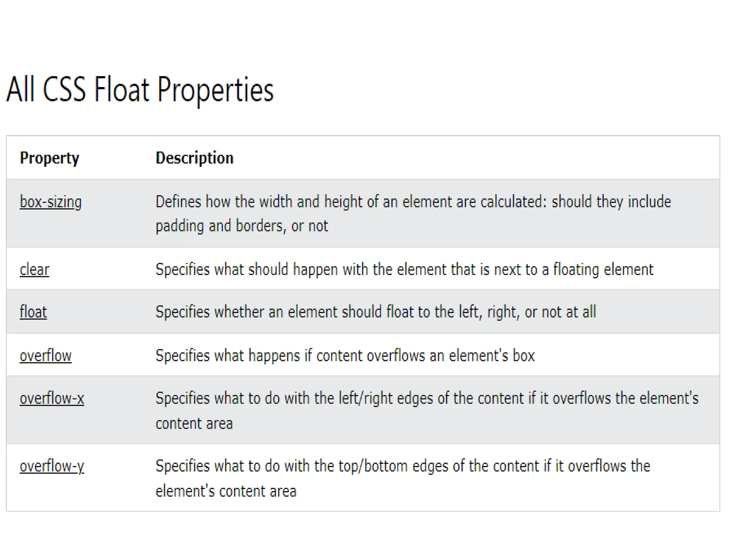Click 'content overflows an element's box' description
The width and height of the screenshot is (747, 560).
[x=426, y=356]
